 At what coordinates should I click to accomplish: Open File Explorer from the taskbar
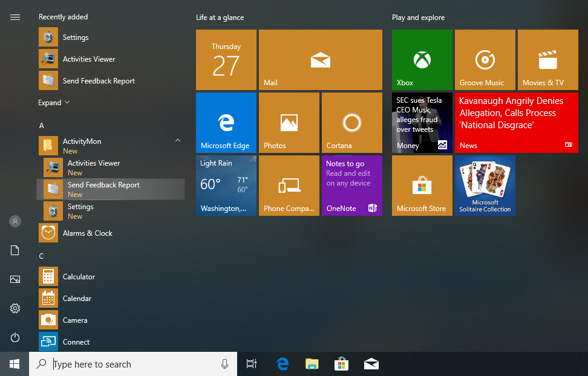coord(312,364)
